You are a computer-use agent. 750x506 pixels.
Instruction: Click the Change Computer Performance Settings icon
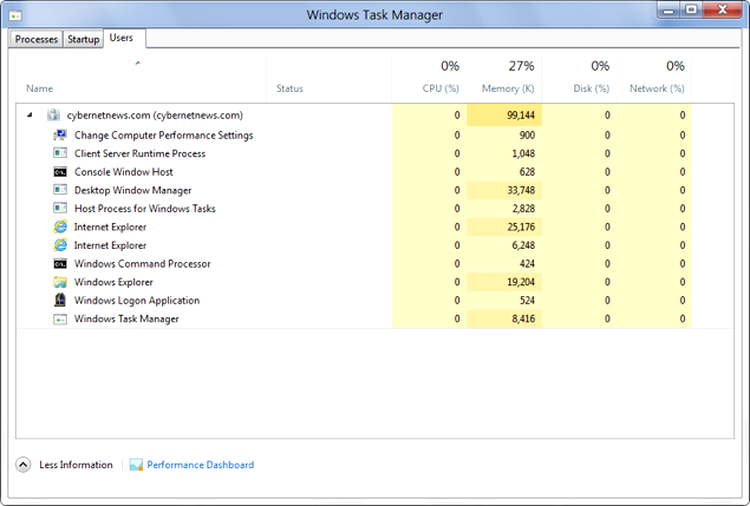point(60,135)
